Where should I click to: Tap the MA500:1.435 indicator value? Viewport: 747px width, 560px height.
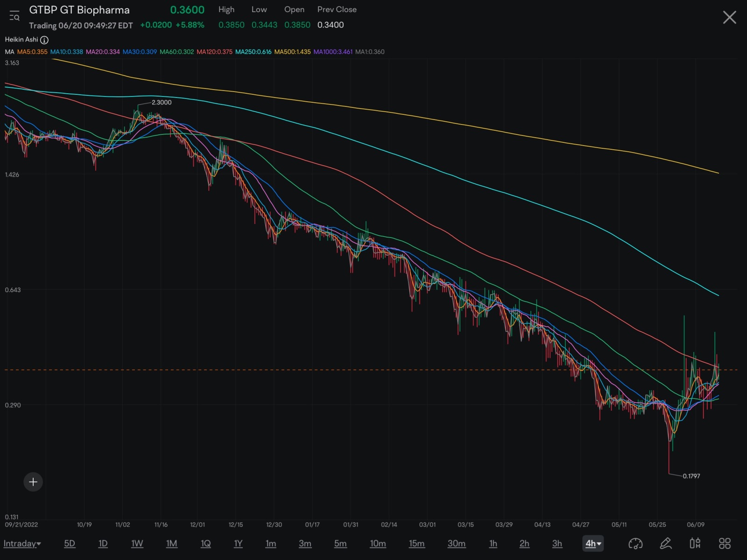click(x=292, y=52)
